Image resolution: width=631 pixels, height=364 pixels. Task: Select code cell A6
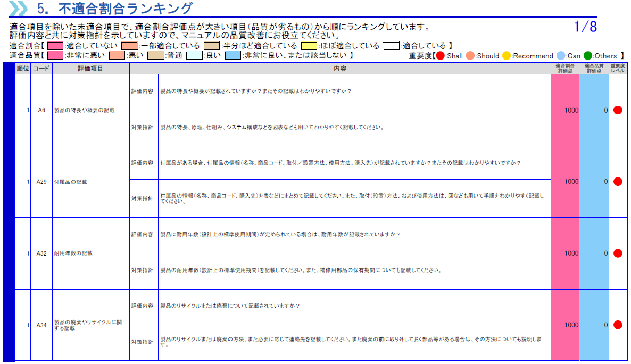(x=41, y=110)
